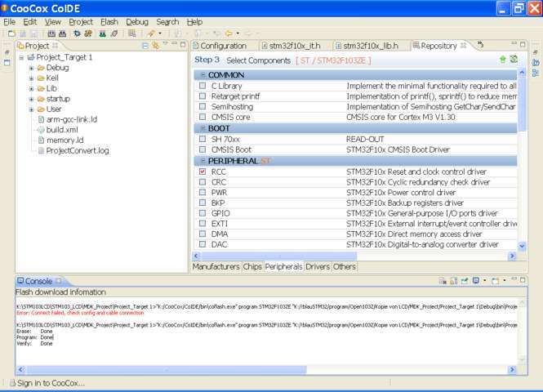Screen dimensions: 543x392
Task: Close the Repository tab via its X icon
Action: point(464,46)
